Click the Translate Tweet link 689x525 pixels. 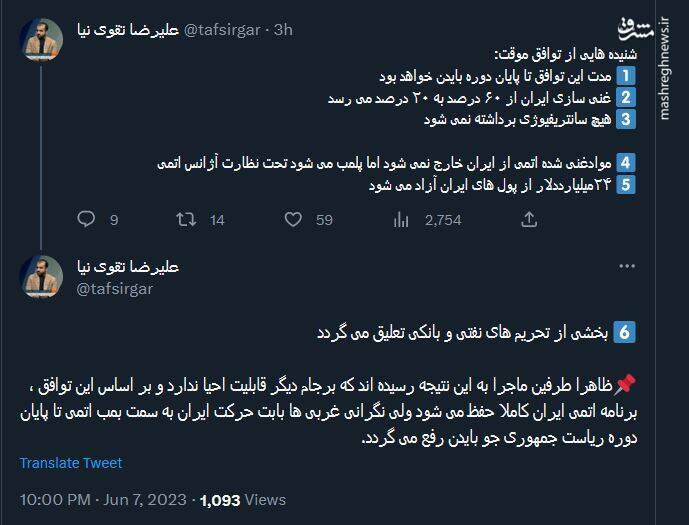(x=71, y=463)
